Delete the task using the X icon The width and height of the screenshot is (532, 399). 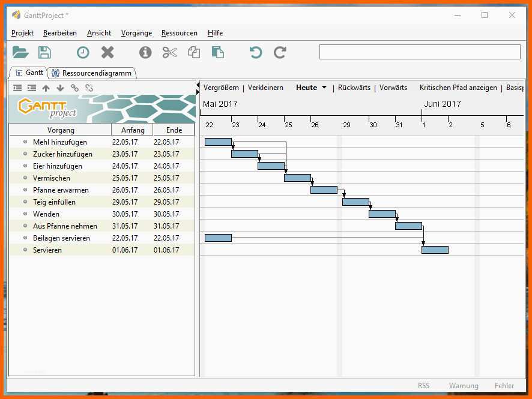107,53
